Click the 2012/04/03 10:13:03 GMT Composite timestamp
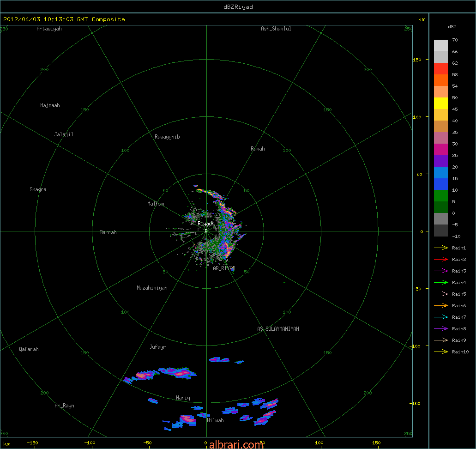Image resolution: width=476 pixels, height=449 pixels. [64, 19]
